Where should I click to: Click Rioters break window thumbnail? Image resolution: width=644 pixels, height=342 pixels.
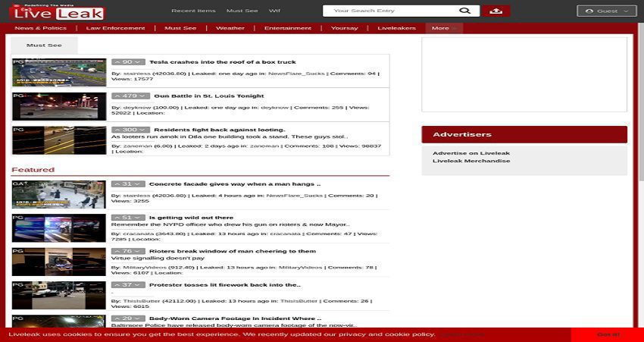point(59,262)
